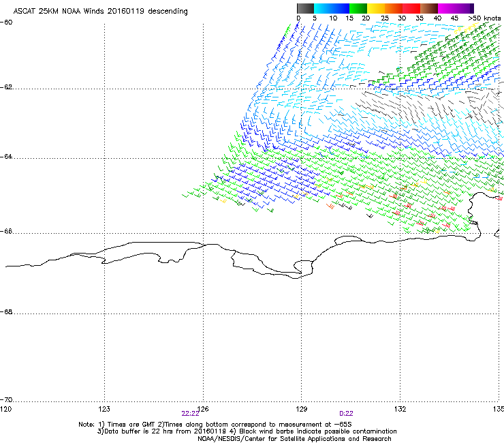Select the '20' label under the color bar
Image resolution: width=504 pixels, height=443 pixels.
[366, 18]
